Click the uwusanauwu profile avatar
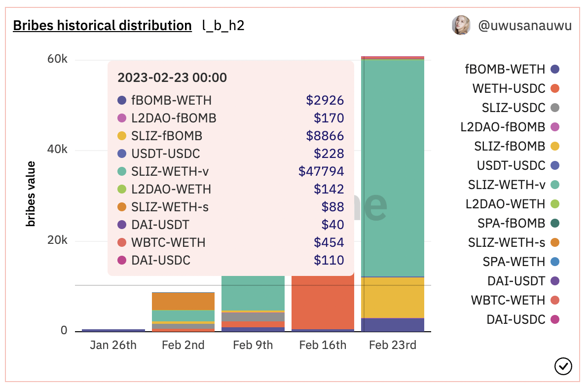 click(461, 25)
